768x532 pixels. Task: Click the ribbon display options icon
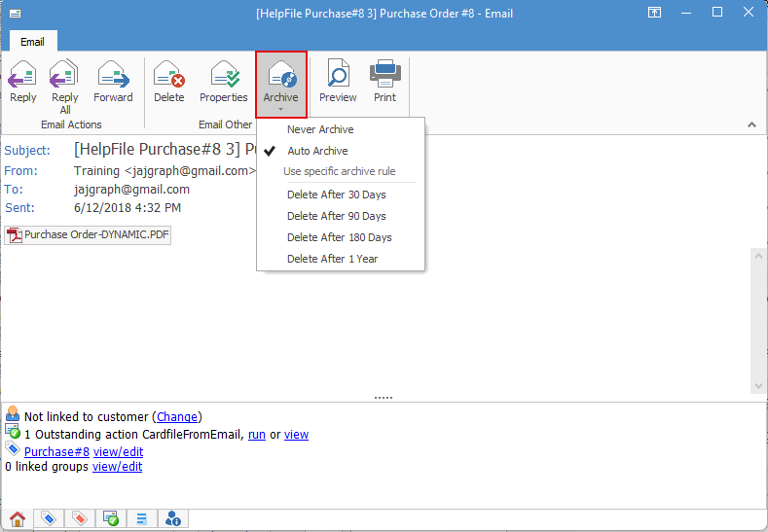(654, 13)
